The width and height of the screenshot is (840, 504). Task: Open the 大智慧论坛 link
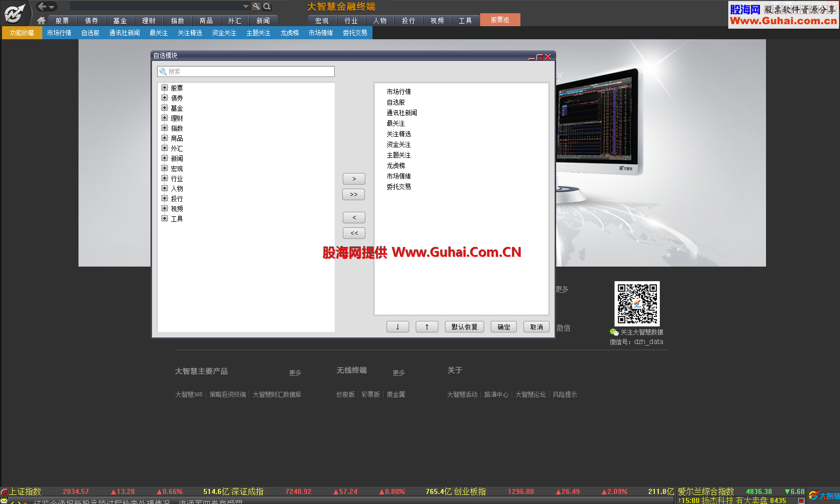click(x=530, y=394)
